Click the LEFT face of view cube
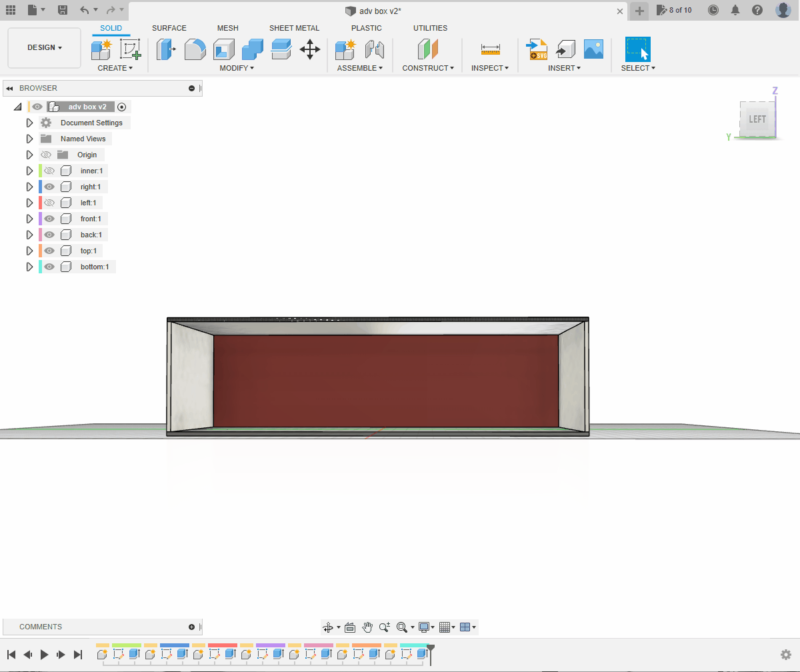The height and width of the screenshot is (672, 800). (757, 119)
